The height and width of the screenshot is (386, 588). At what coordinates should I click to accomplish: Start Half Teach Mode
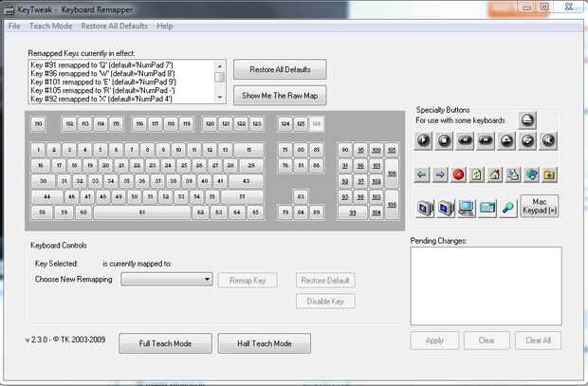click(x=265, y=343)
